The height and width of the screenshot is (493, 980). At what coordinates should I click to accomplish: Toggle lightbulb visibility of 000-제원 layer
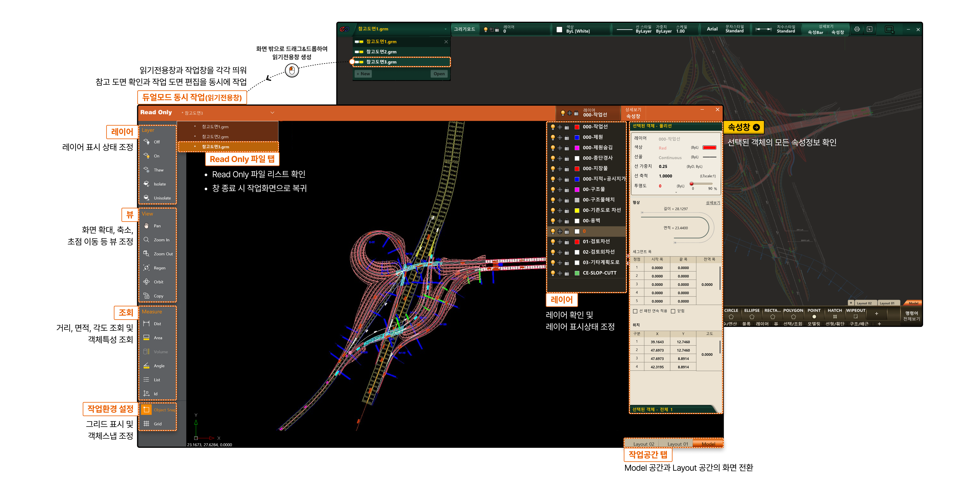553,137
